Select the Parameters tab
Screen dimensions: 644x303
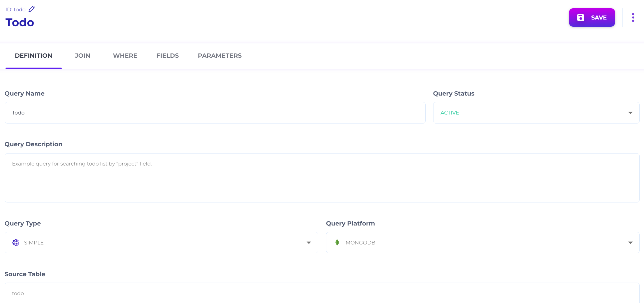click(220, 56)
